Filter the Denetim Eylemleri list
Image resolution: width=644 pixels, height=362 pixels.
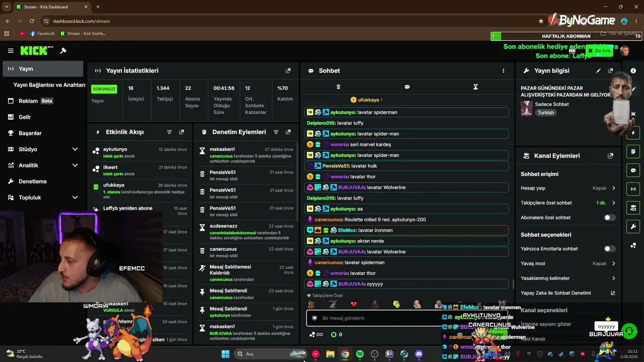(x=276, y=132)
